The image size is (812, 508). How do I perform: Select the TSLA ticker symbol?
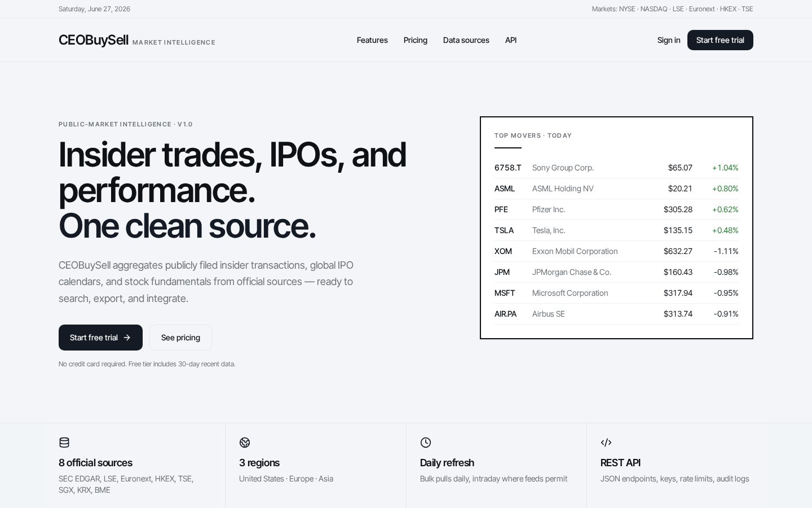504,230
